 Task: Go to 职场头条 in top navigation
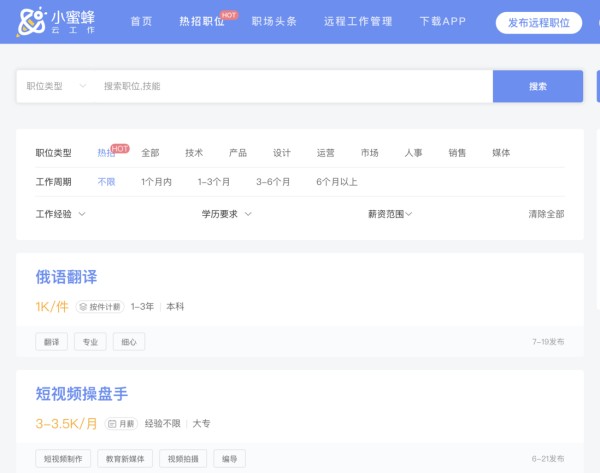click(x=274, y=21)
